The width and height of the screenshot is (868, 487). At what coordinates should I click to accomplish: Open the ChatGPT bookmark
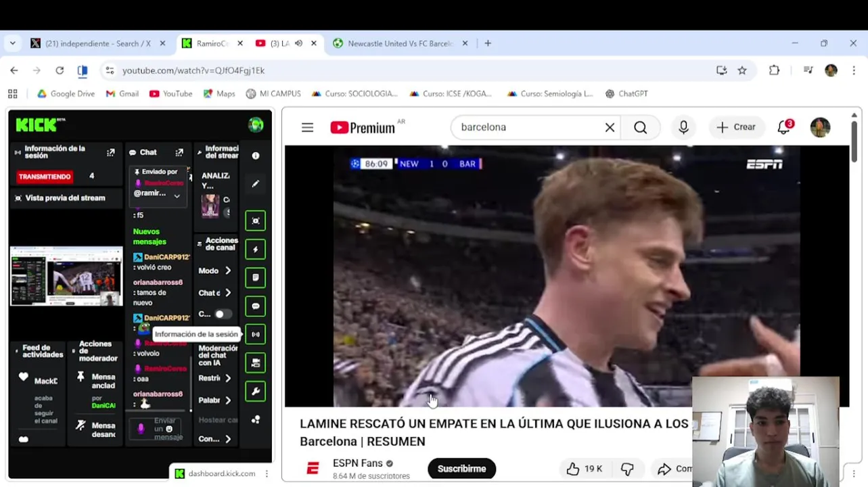626,94
